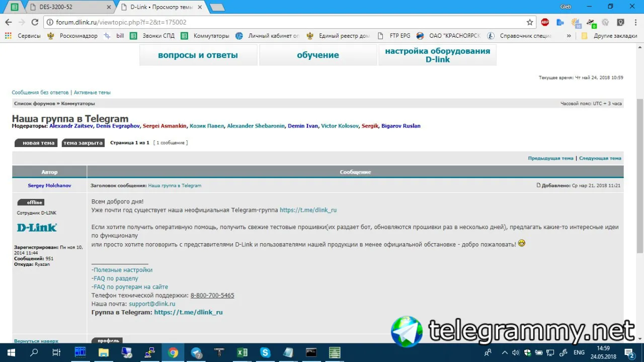Open the Звонки СПД bookmark
Image resolution: width=644 pixels, height=362 pixels.
tap(152, 36)
